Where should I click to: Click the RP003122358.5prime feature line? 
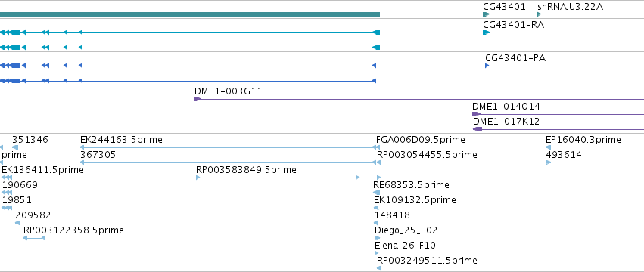coord(34,238)
